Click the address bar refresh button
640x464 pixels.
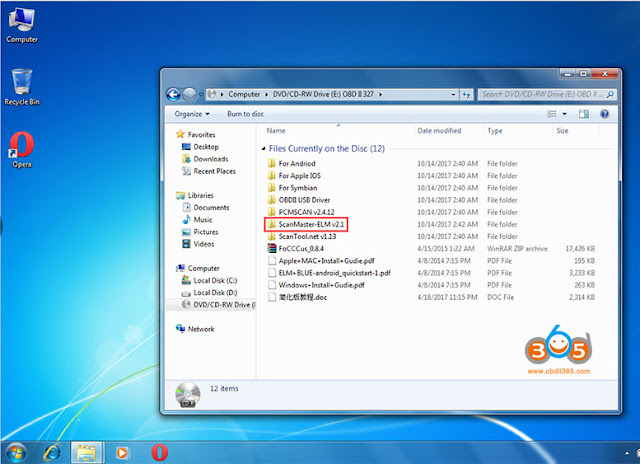[466, 95]
